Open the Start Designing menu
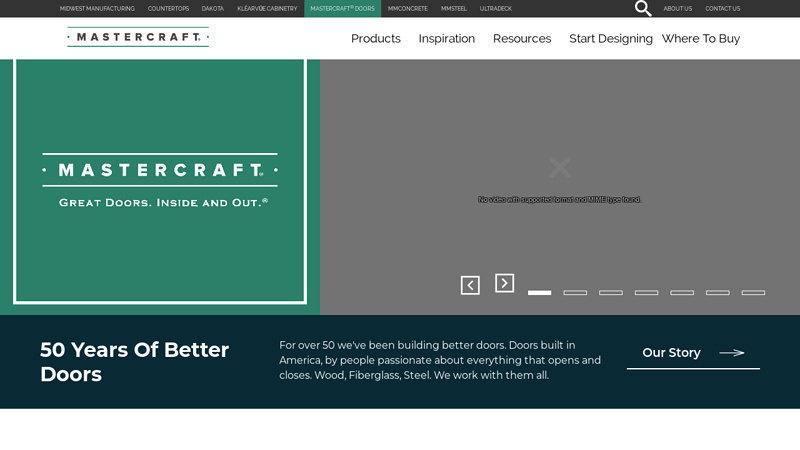This screenshot has width=800, height=450. (x=611, y=39)
